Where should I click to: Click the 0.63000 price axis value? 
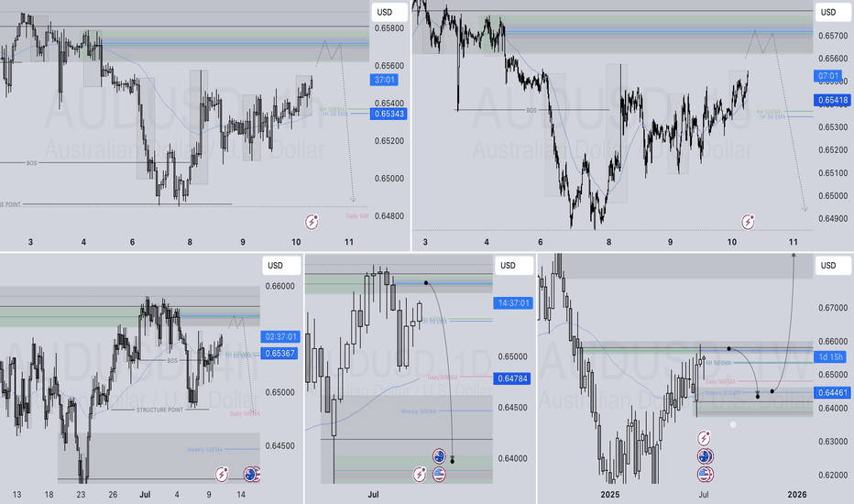click(x=833, y=442)
